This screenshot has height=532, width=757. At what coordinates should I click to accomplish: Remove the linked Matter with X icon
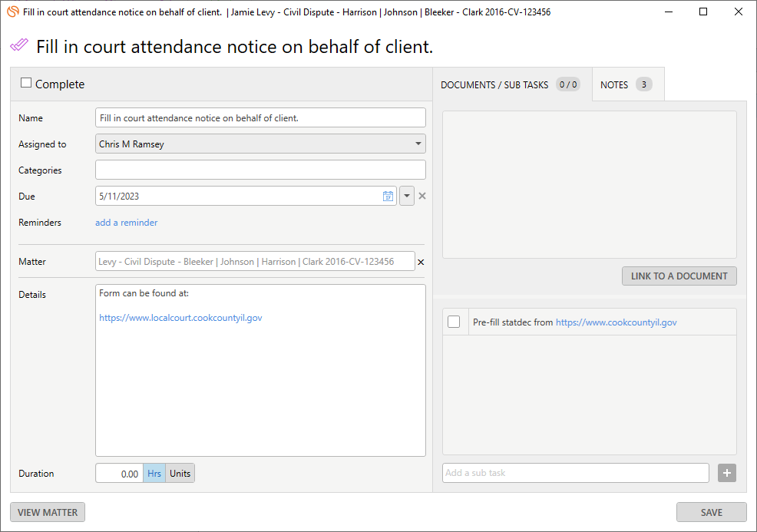click(x=421, y=262)
